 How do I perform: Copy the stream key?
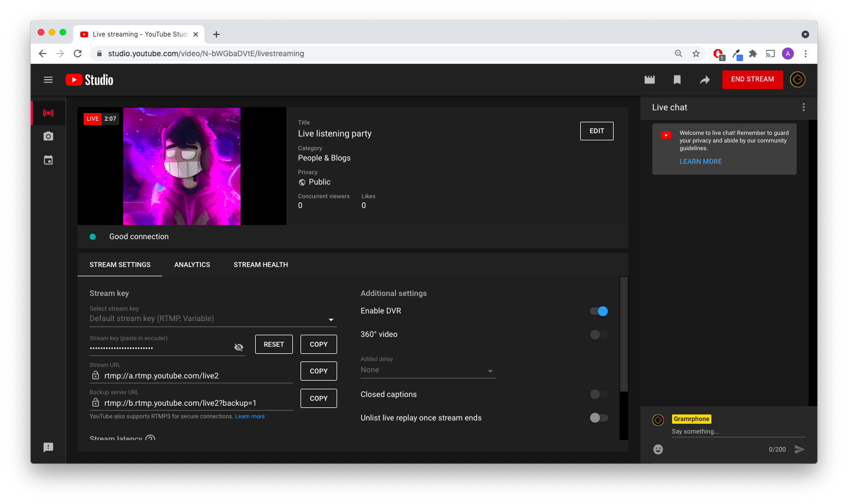(x=319, y=345)
